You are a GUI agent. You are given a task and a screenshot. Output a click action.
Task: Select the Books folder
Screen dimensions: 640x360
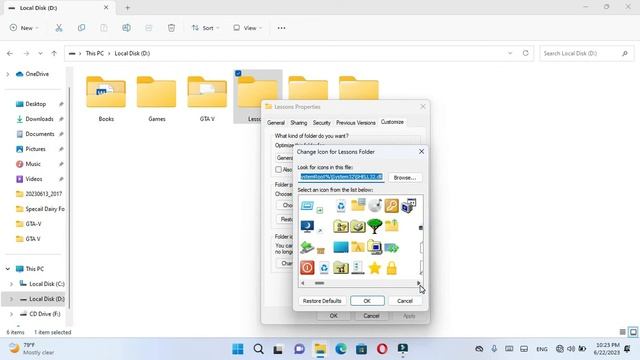pos(106,98)
